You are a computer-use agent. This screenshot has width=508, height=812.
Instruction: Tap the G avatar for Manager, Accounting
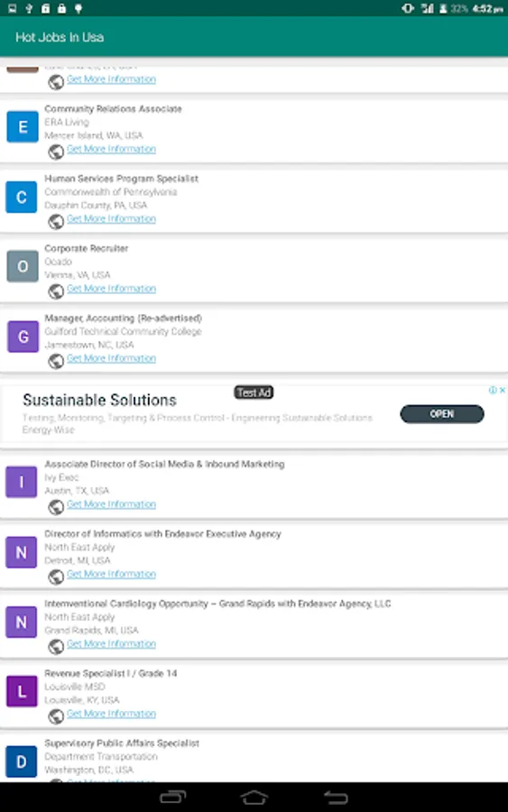(23, 337)
